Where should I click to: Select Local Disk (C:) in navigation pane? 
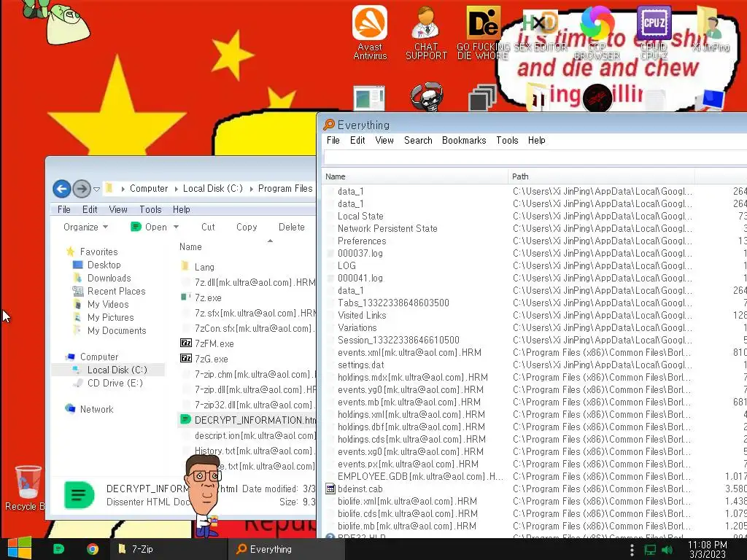[117, 370]
